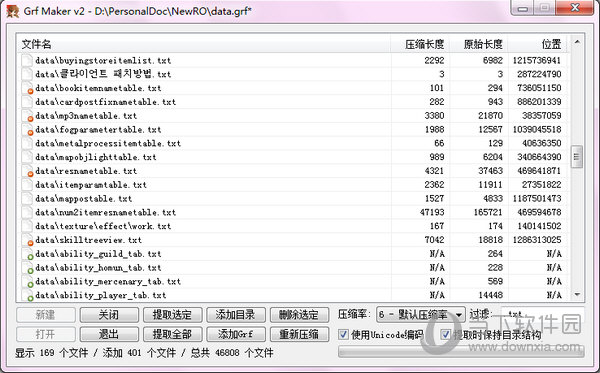Click the file icon of metalprocessitemtable.txt
This screenshot has height=373, width=600.
point(27,143)
